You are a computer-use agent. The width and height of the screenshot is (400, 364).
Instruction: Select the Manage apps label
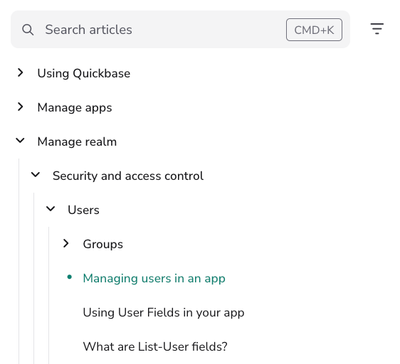pos(75,108)
